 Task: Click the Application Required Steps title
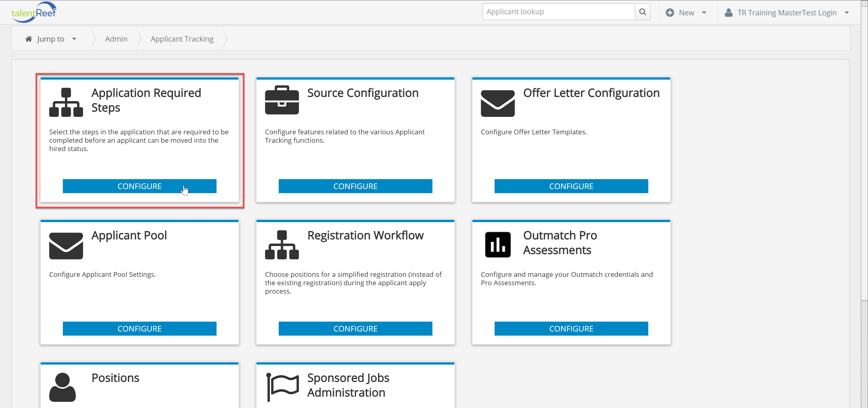pos(146,100)
